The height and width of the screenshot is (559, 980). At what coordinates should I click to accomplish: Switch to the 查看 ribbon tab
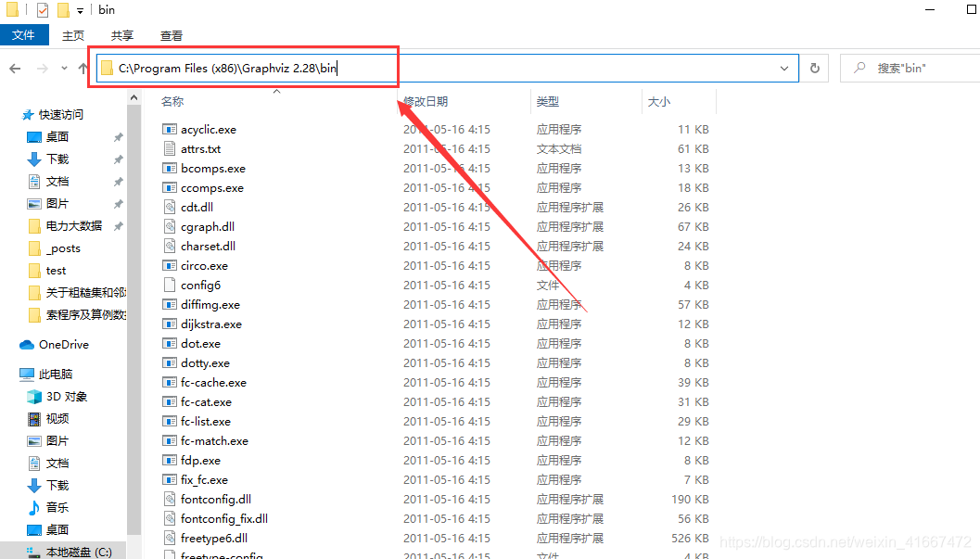coord(172,35)
